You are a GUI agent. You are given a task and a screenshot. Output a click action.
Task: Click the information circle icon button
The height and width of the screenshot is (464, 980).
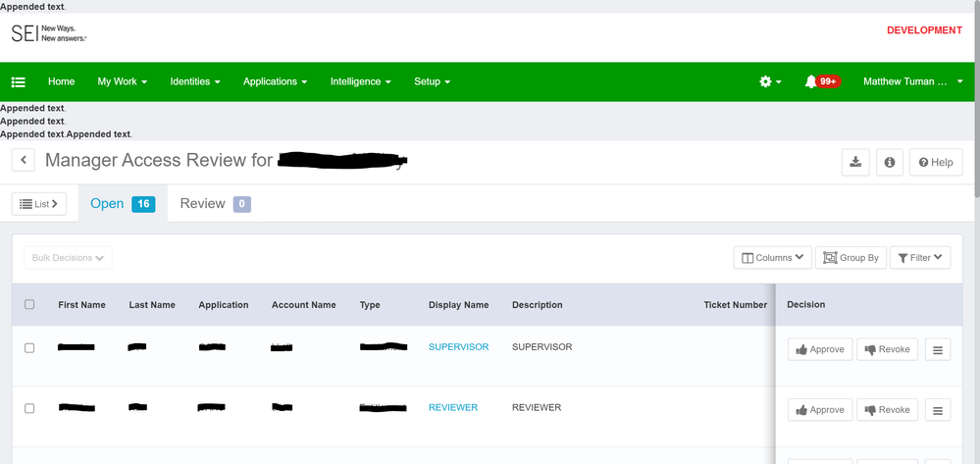pyautogui.click(x=890, y=162)
